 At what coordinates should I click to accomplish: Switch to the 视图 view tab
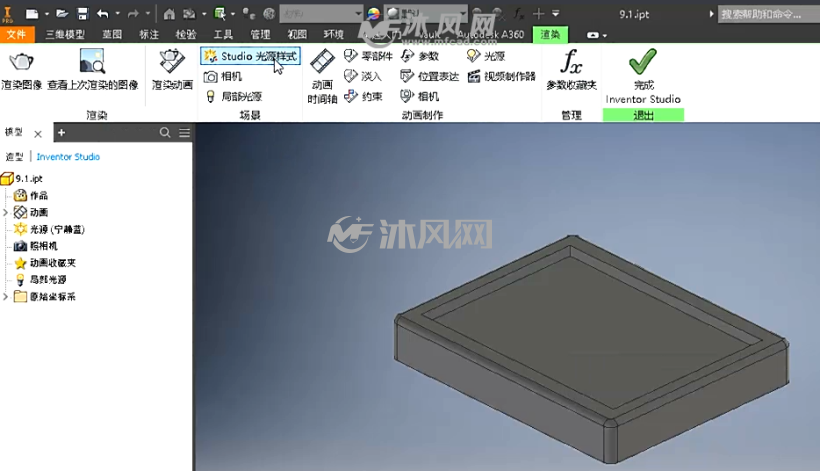click(297, 35)
